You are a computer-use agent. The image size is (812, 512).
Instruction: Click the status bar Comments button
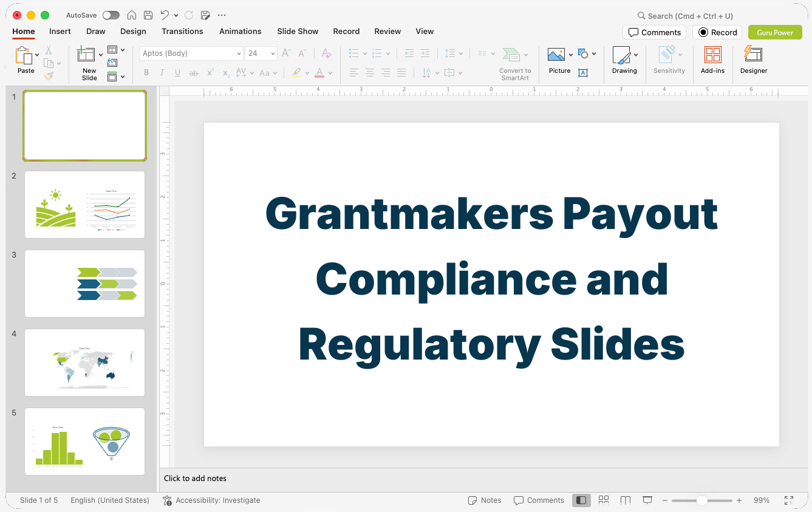tap(539, 500)
